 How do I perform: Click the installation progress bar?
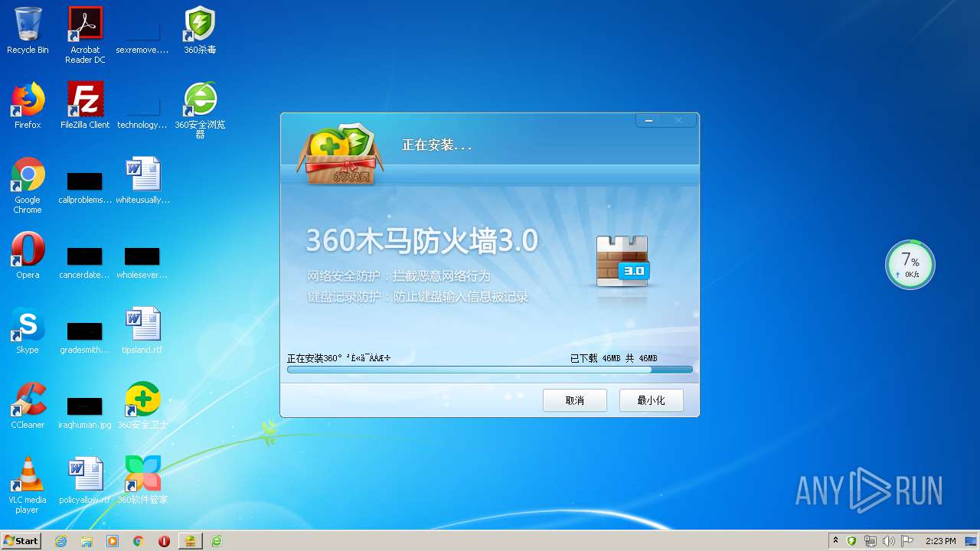tap(490, 370)
